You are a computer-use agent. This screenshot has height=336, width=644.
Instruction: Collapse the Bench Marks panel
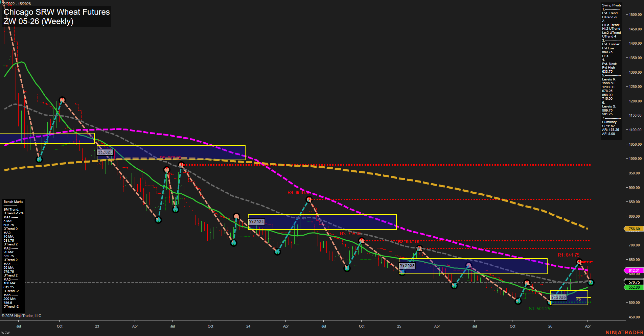pos(13,201)
